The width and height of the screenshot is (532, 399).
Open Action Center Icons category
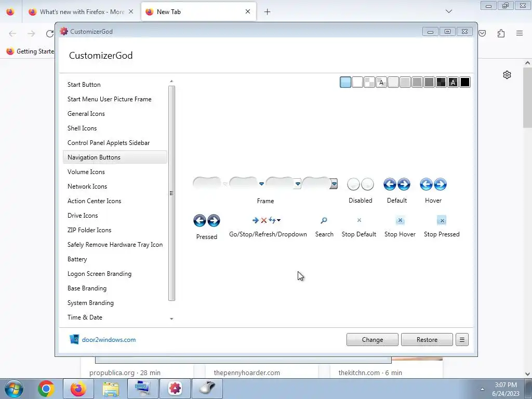point(115,201)
